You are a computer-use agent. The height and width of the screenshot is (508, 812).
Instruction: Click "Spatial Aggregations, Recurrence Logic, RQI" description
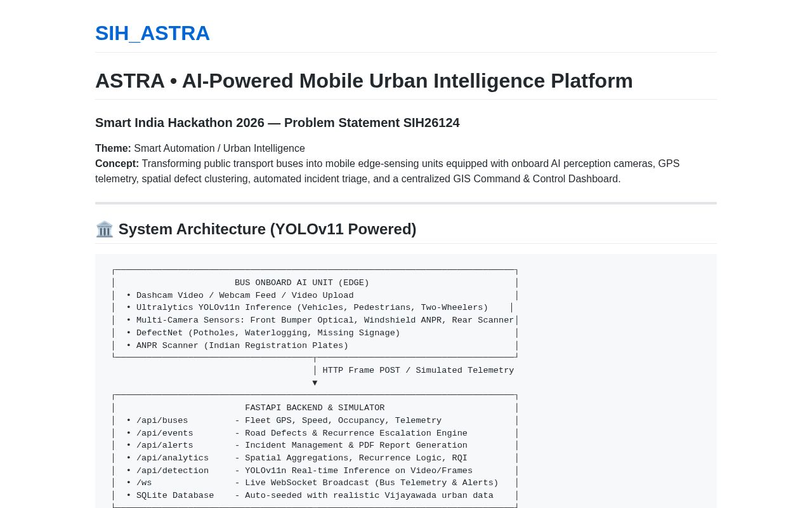356,458
